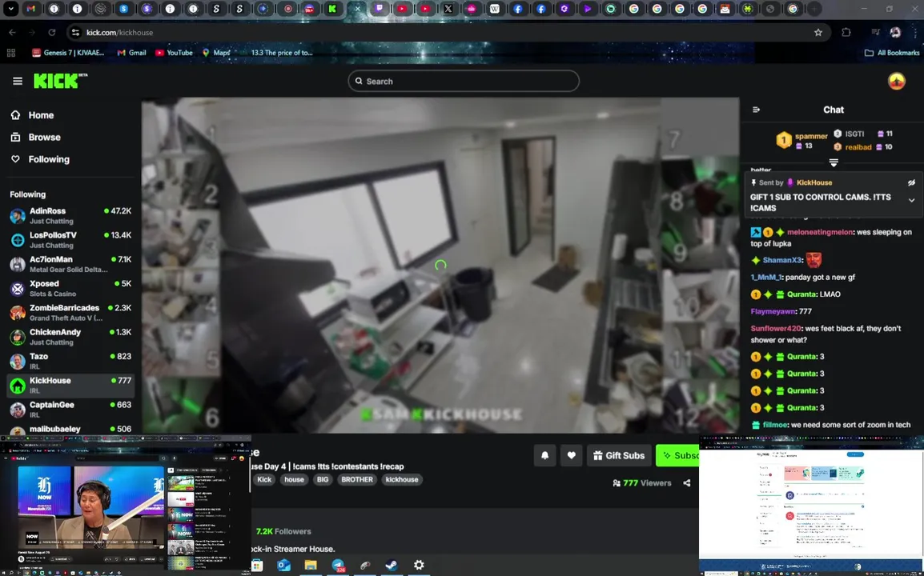Expand the pinned GIFT 1 SUB message

click(911, 200)
